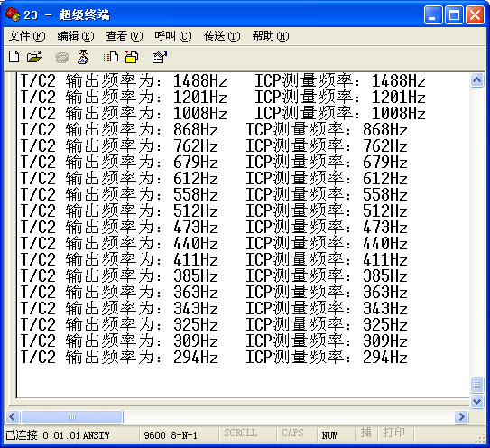
Task: Click the HyperTerminal title bar app icon
Action: point(13,14)
